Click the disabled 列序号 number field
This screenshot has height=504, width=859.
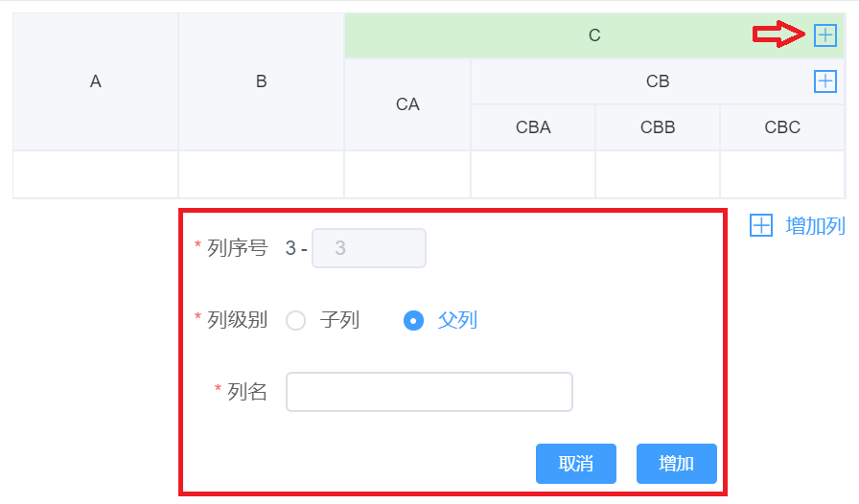368,248
